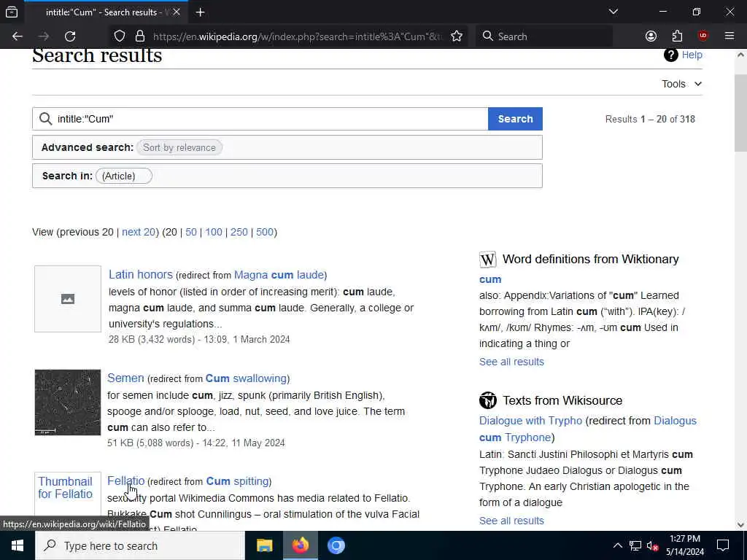Open the Cum swallowing redirect link
The width and height of the screenshot is (747, 560).
click(247, 378)
